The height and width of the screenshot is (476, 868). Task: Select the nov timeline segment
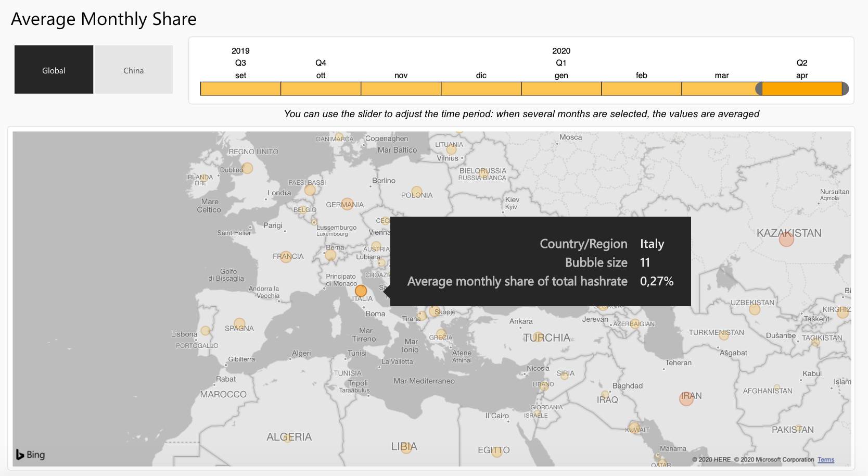tap(401, 89)
